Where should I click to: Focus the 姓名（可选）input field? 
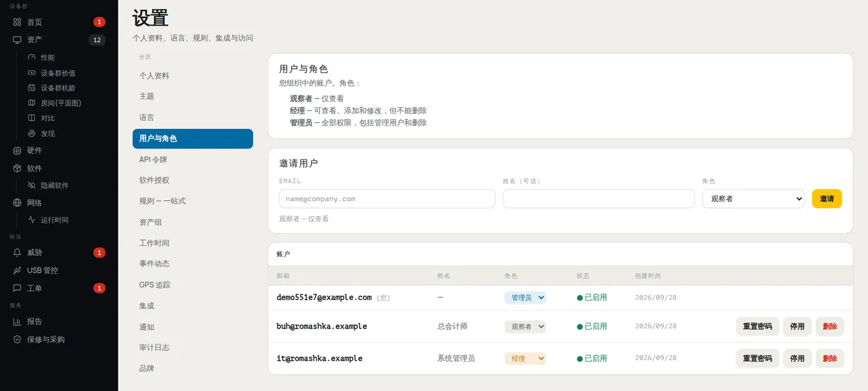click(x=598, y=199)
